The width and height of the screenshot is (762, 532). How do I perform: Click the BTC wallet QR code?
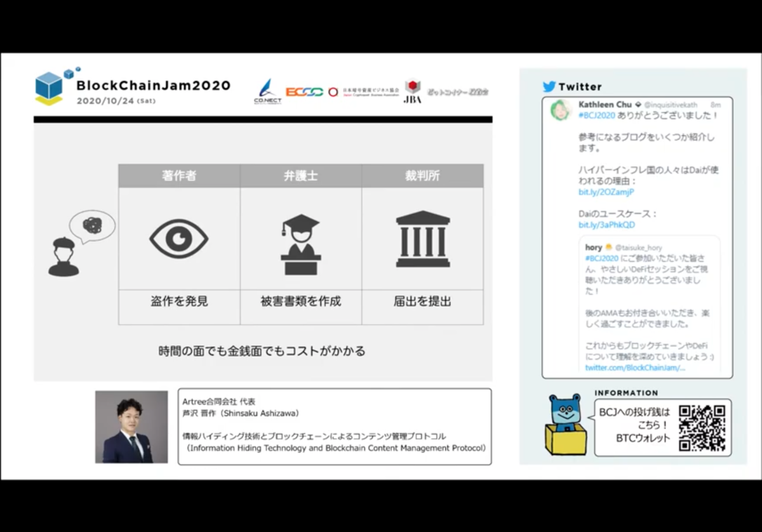pyautogui.click(x=702, y=428)
